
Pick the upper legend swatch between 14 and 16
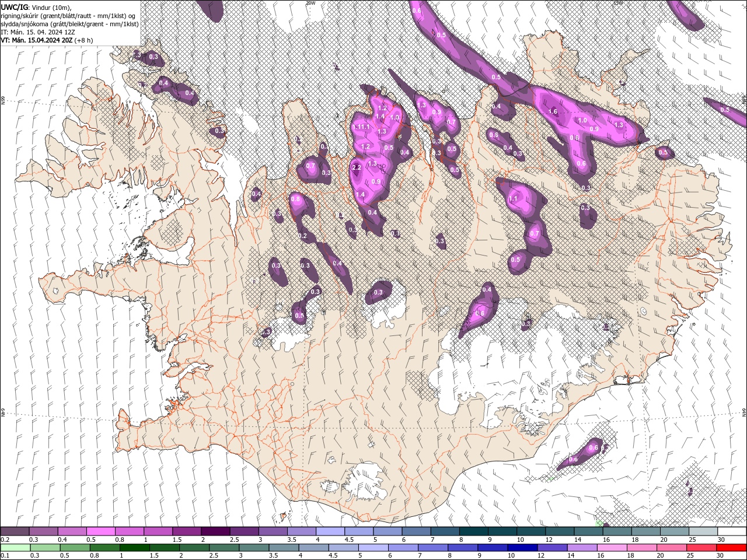pyautogui.click(x=588, y=531)
